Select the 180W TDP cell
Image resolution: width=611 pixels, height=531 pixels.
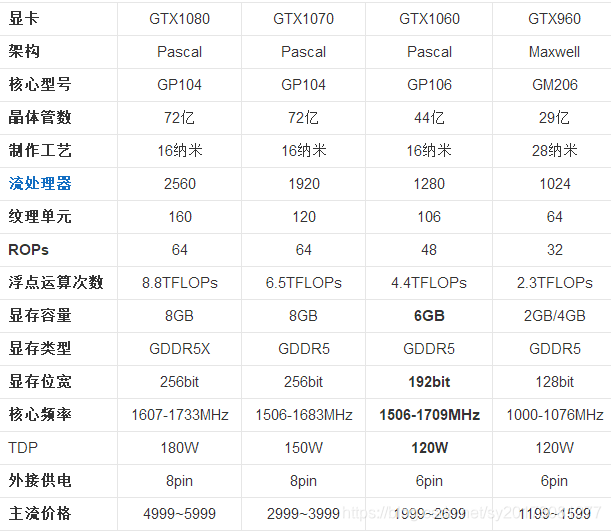tap(180, 448)
